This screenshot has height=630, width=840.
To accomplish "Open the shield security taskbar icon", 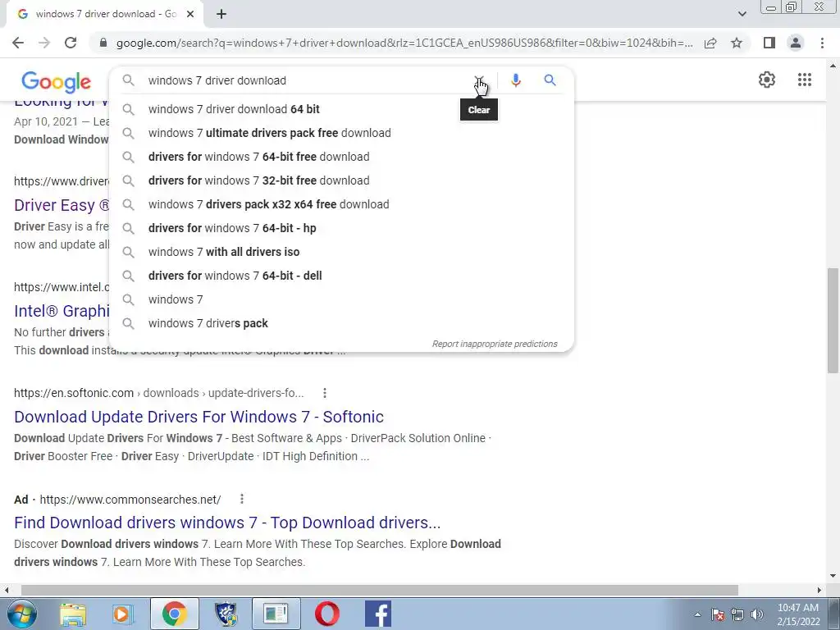I will click(x=226, y=614).
